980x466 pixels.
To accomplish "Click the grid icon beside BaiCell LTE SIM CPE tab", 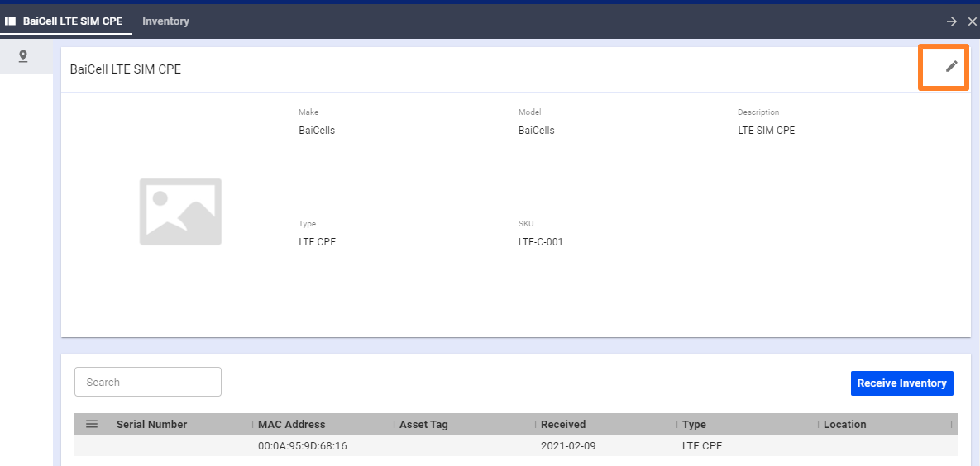I will (10, 21).
